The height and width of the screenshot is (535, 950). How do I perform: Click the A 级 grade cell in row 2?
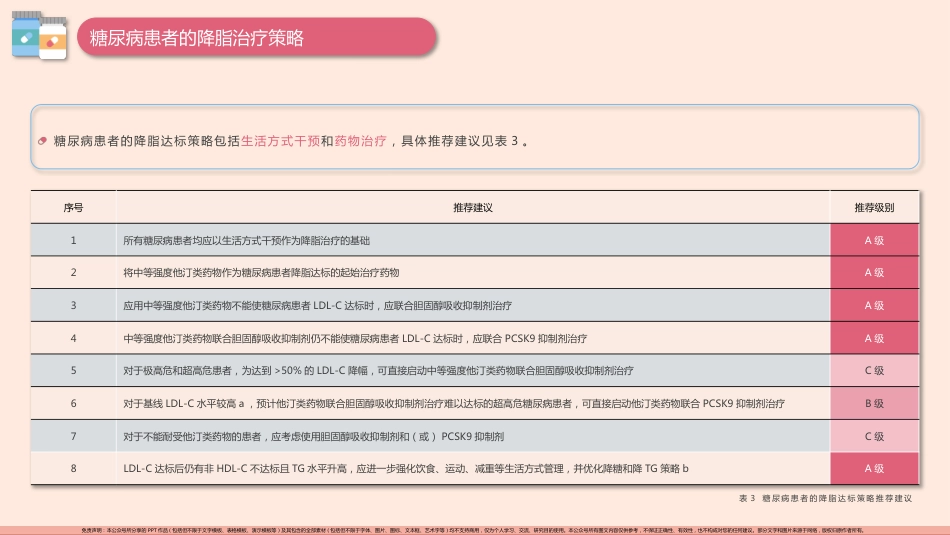874,272
